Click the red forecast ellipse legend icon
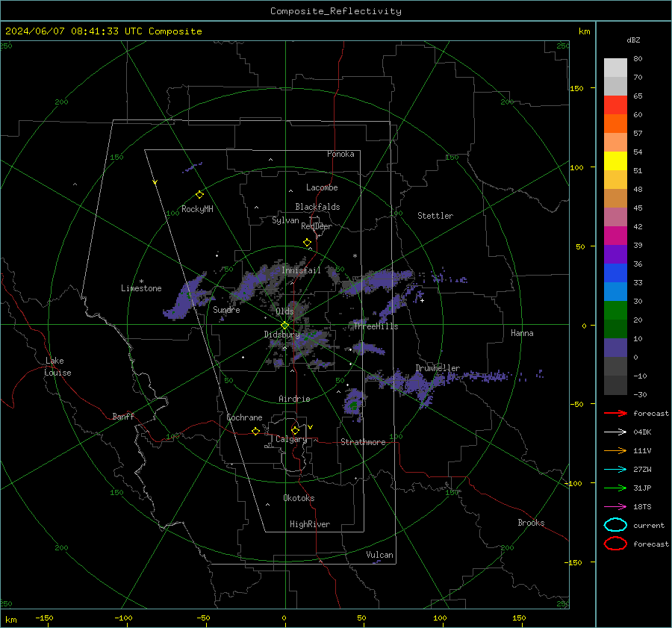Image resolution: width=672 pixels, height=628 pixels. (615, 544)
